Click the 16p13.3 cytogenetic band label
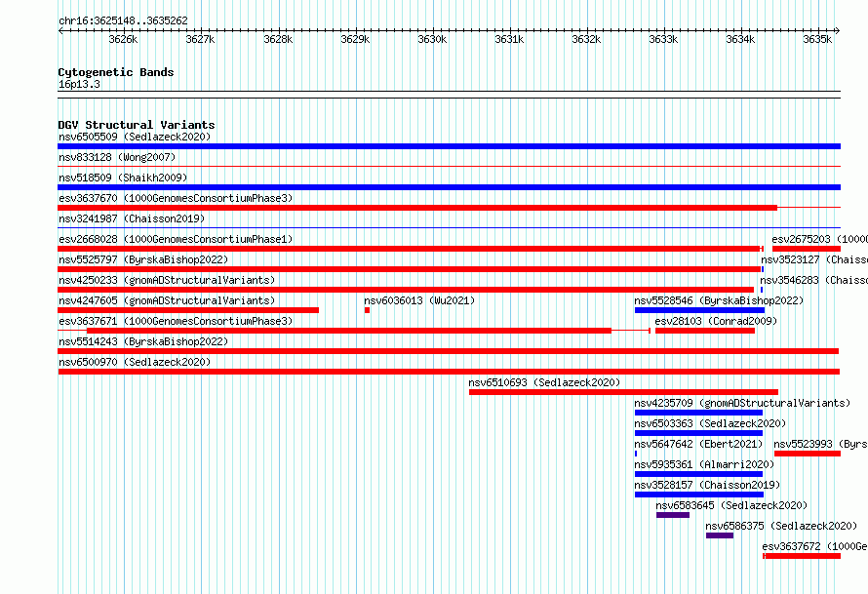This screenshot has height=594, width=868. pyautogui.click(x=79, y=84)
